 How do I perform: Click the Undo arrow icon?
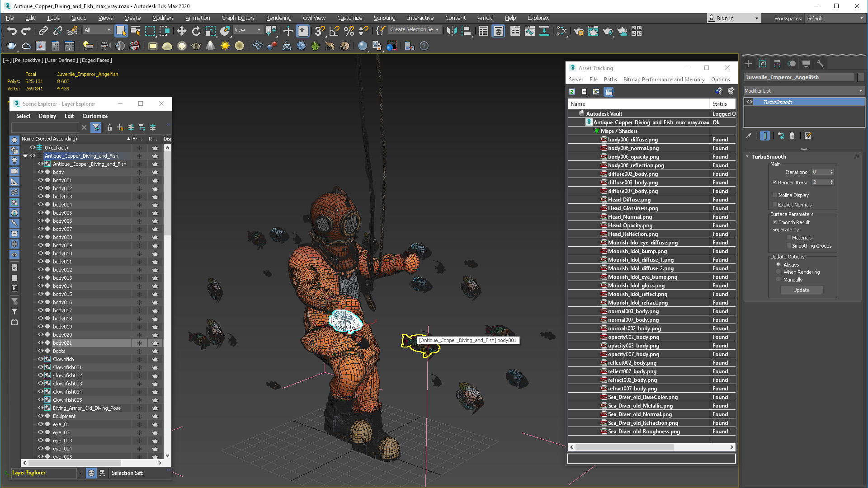12,31
